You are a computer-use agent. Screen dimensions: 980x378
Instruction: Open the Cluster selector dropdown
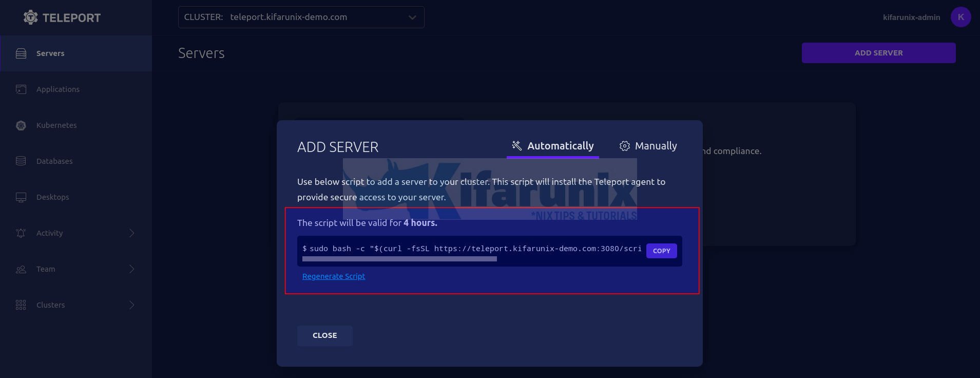[x=301, y=17]
